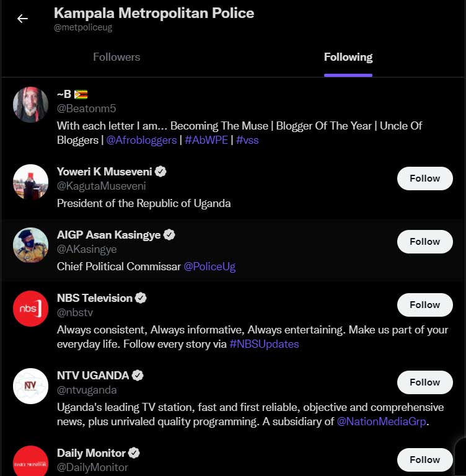This screenshot has height=476, width=466.
Task: Follow Yoweri K Museveni
Action: (x=424, y=178)
